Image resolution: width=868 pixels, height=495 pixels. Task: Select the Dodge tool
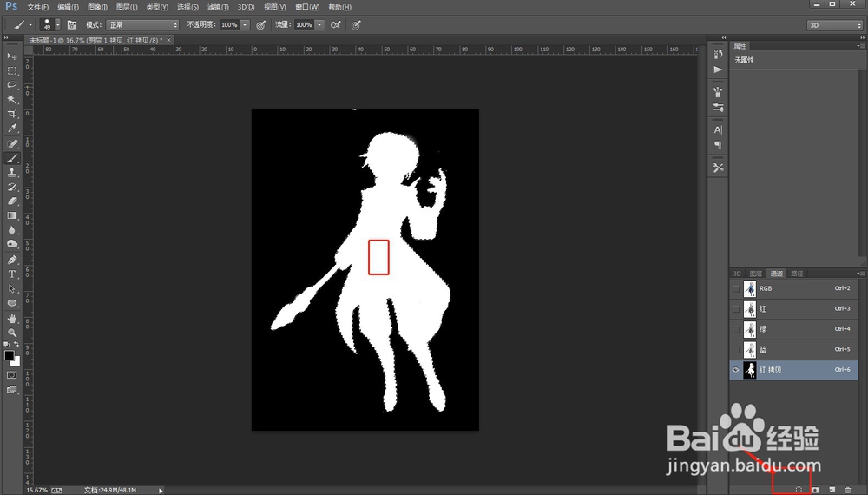tap(11, 245)
